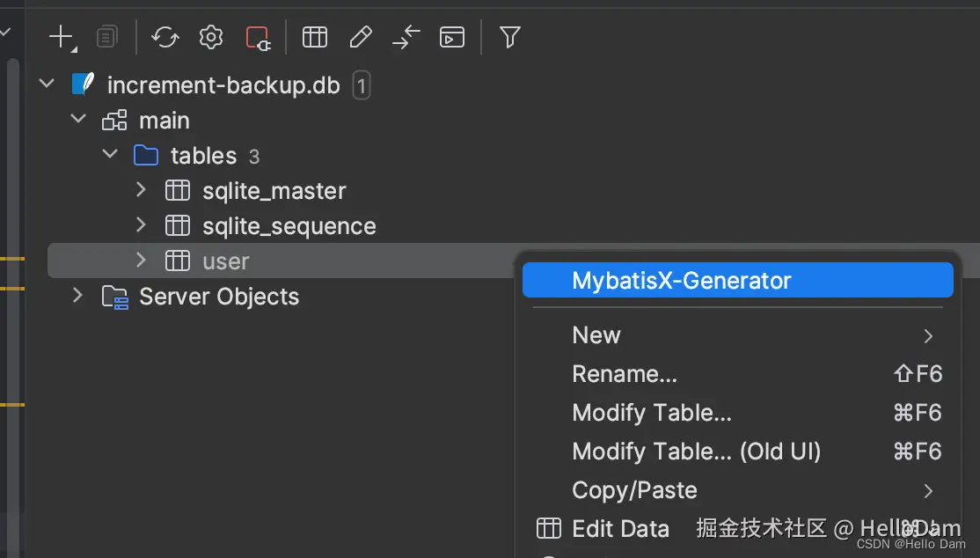Screen dimensions: 980x558
Task: Click the Edit Source pencil icon
Action: 360,37
